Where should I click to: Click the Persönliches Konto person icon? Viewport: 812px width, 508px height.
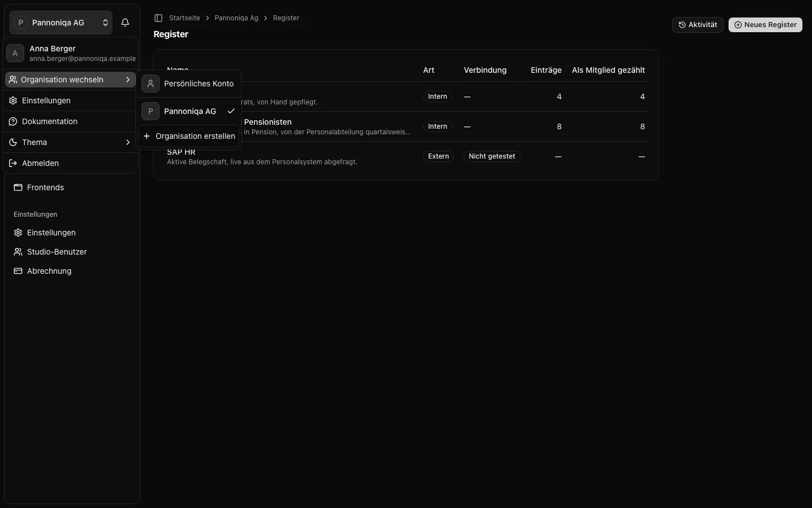[151, 84]
